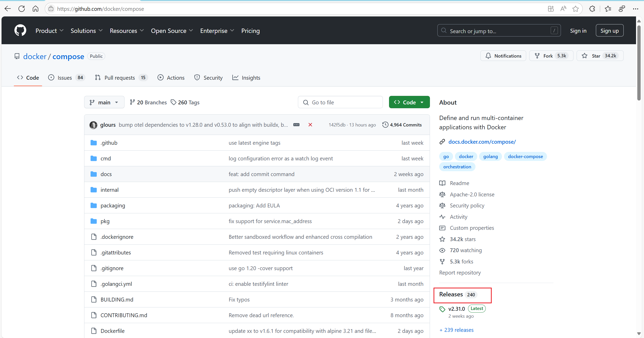The width and height of the screenshot is (644, 338).
Task: Open the compose repository link
Action: tap(68, 56)
